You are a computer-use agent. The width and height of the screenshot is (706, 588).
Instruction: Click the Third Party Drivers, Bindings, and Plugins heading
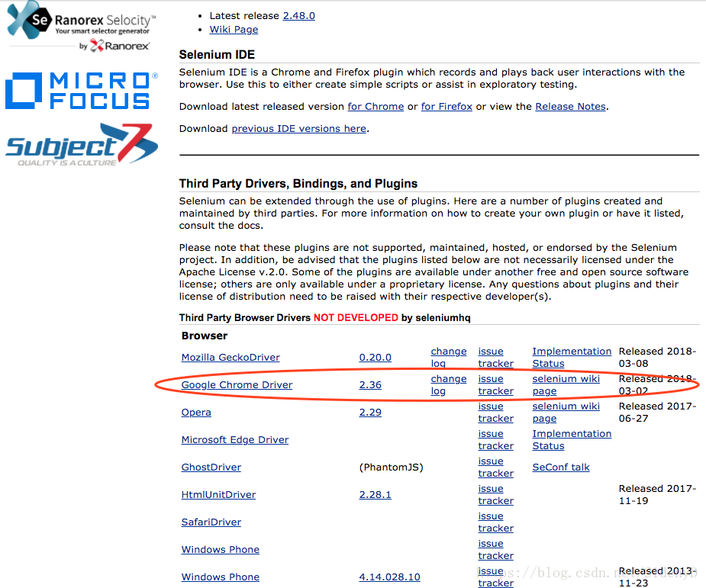coord(298,184)
